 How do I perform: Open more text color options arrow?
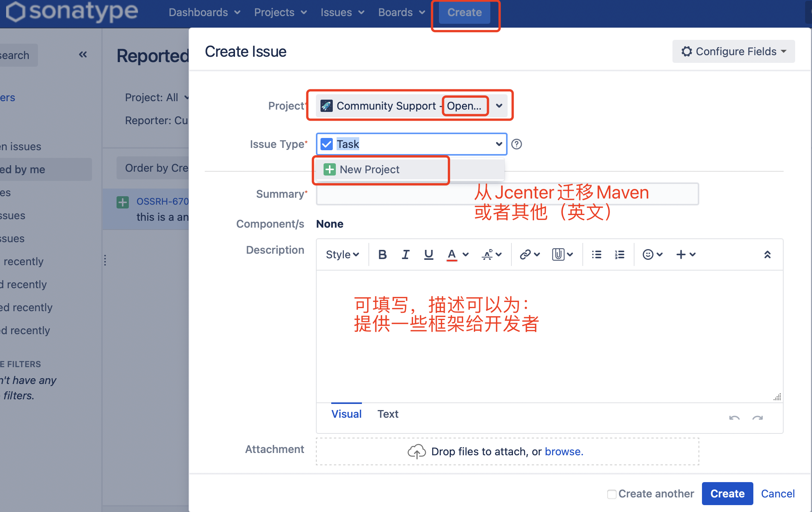tap(465, 254)
